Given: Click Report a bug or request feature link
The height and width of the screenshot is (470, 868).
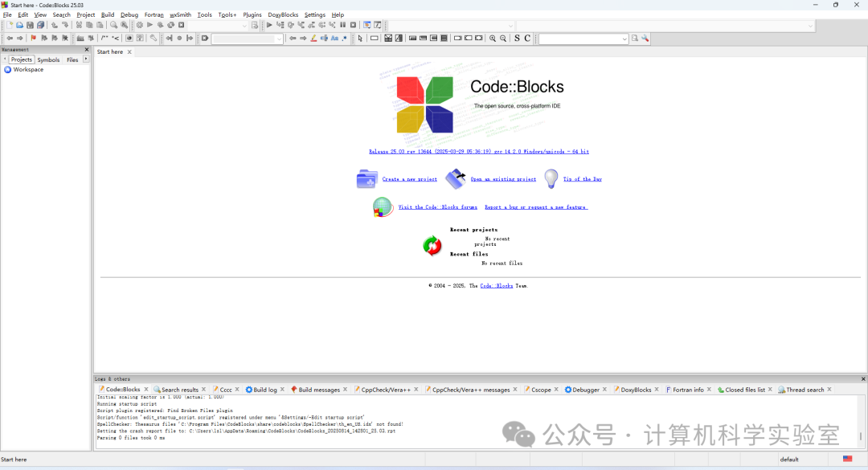Looking at the screenshot, I should (536, 207).
